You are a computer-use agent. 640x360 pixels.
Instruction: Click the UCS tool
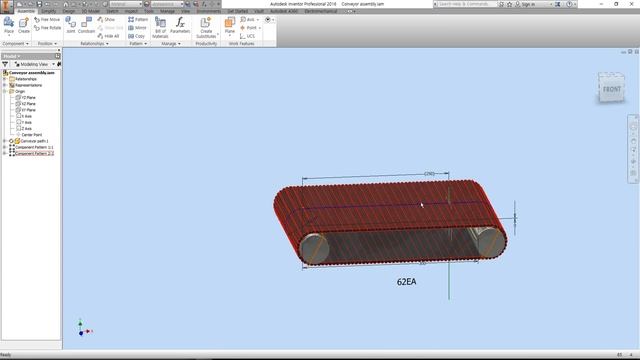click(247, 36)
